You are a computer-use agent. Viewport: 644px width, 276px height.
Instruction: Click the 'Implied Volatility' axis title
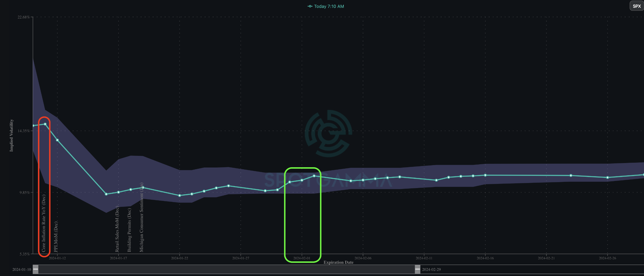pos(11,135)
